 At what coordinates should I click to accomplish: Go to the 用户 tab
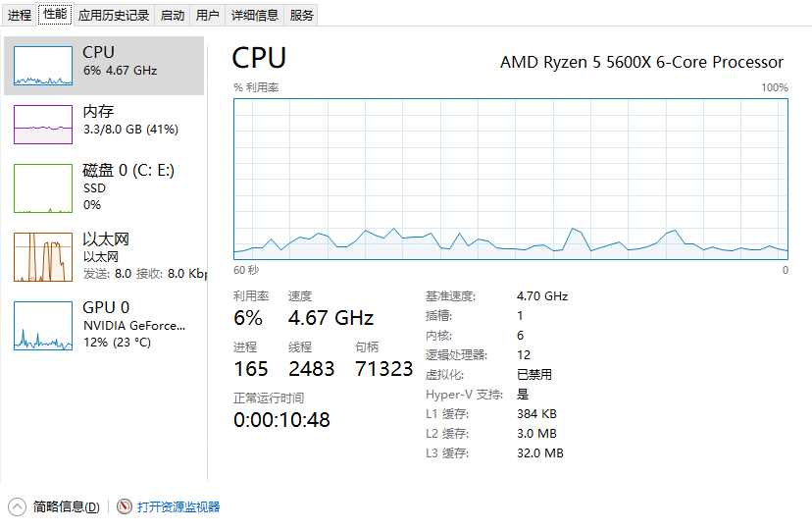[208, 15]
